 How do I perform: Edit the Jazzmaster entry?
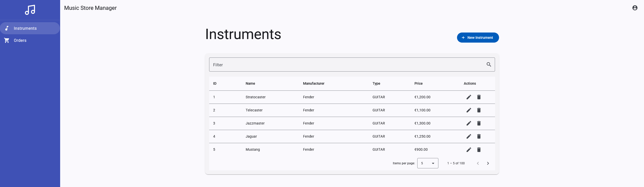pyautogui.click(x=469, y=123)
